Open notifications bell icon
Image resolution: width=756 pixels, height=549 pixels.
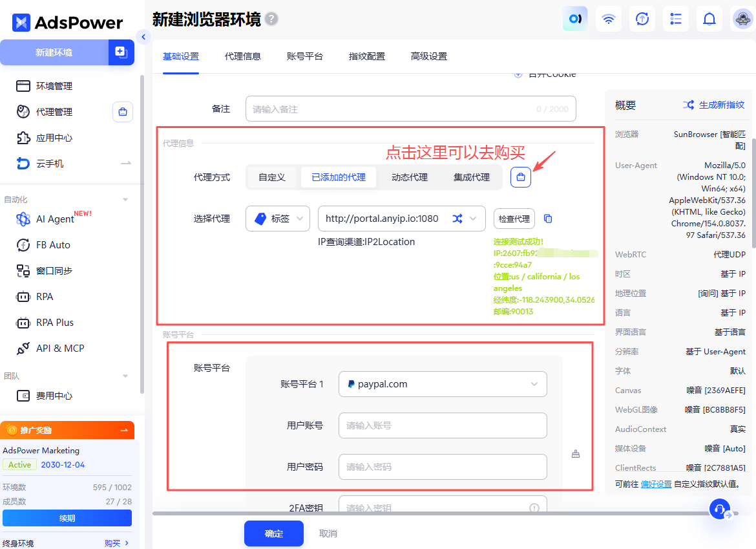[709, 19]
